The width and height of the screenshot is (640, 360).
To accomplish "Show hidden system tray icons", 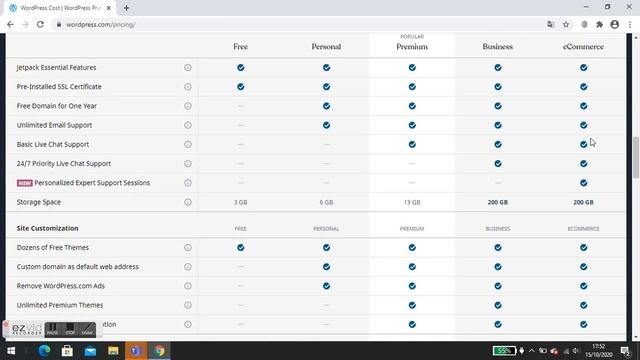I will pyautogui.click(x=531, y=351).
